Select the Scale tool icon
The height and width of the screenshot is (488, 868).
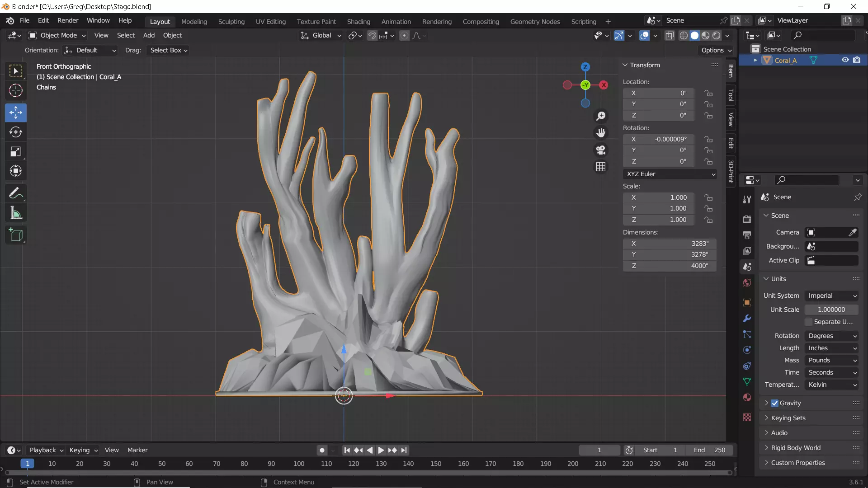click(16, 152)
